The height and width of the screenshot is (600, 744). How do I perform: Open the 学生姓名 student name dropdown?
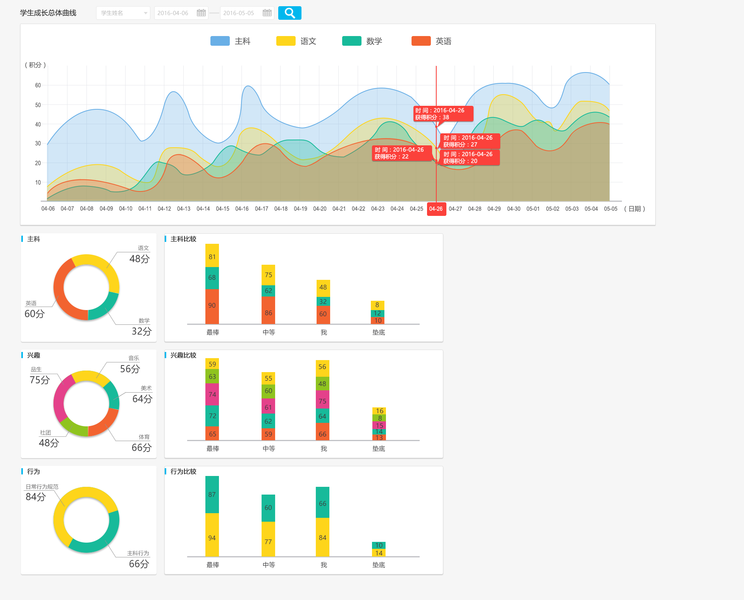click(123, 13)
